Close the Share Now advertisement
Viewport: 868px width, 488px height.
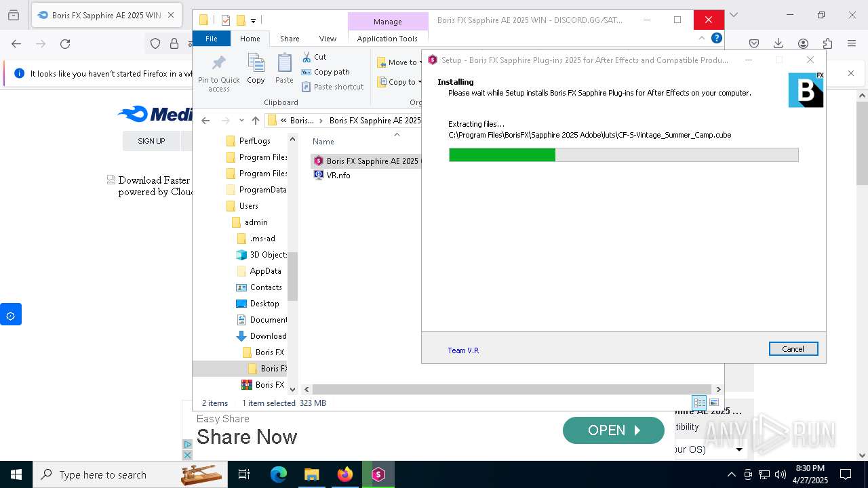point(188,455)
